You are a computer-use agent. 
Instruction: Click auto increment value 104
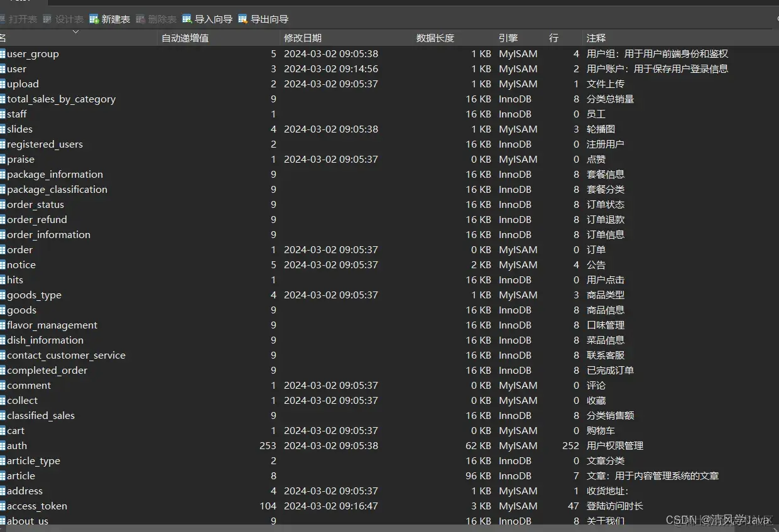(268, 506)
